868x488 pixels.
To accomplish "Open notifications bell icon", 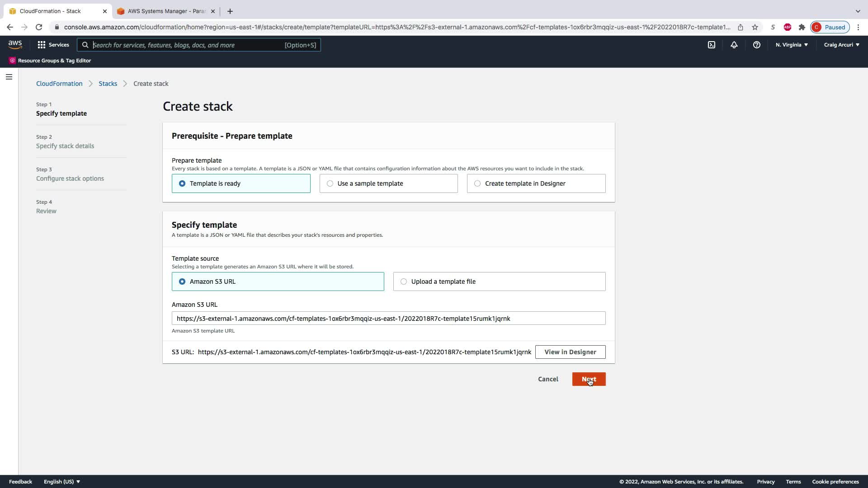I will (734, 45).
